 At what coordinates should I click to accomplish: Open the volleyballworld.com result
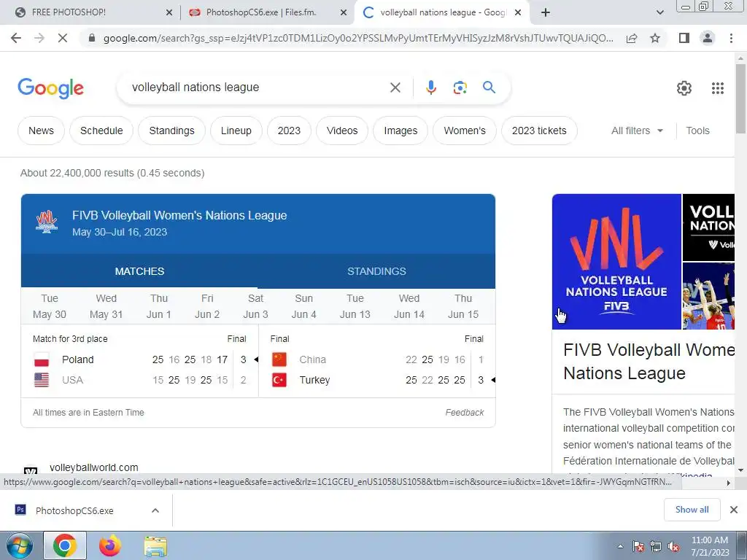(94, 467)
